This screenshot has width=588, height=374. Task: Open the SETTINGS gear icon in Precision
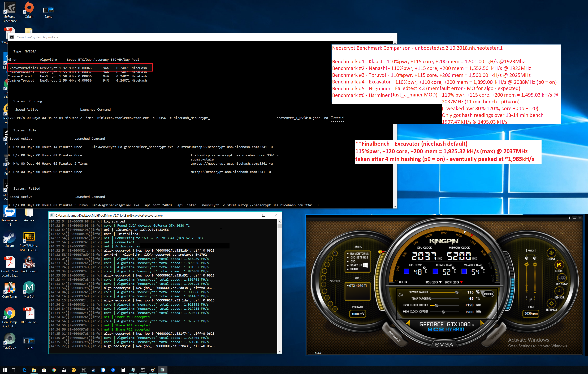pos(551,303)
